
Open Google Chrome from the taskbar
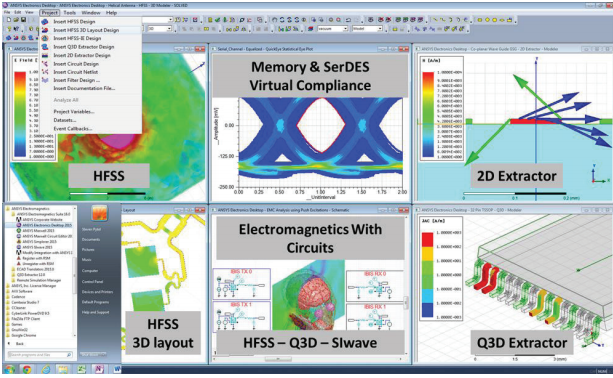tap(27, 369)
